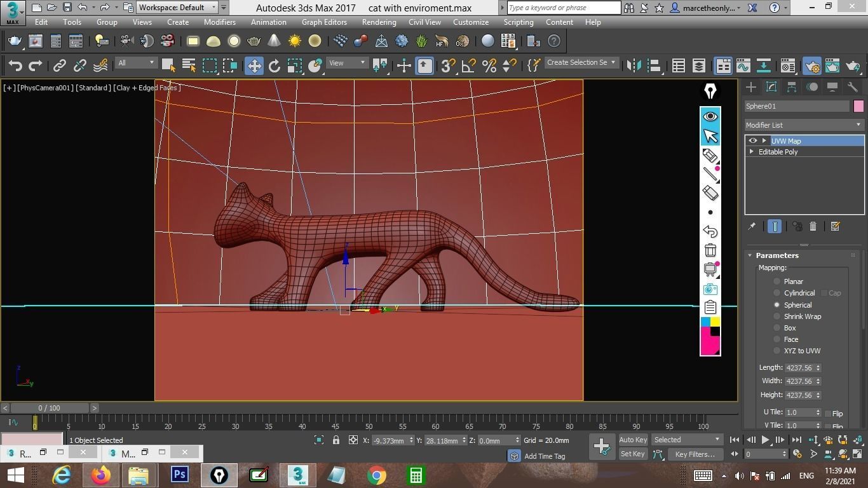The width and height of the screenshot is (868, 488).
Task: Hide the UVW Map modifier eye
Action: click(753, 141)
